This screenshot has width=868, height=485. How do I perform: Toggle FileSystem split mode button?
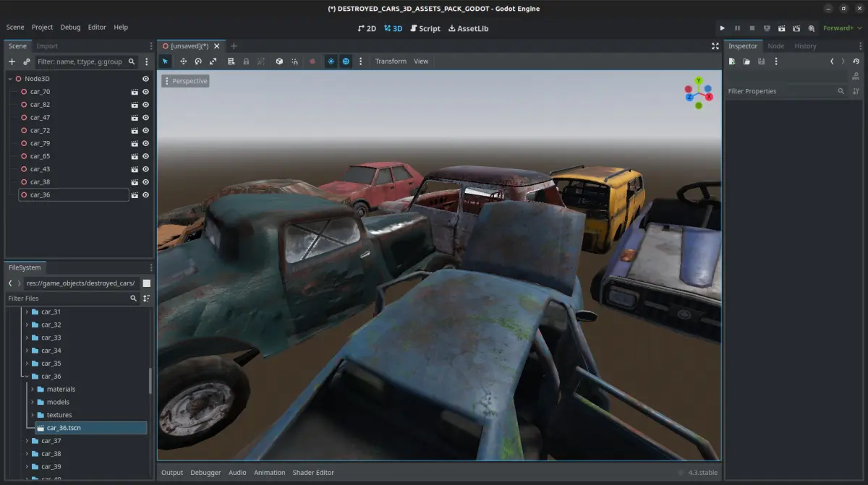[x=147, y=283]
